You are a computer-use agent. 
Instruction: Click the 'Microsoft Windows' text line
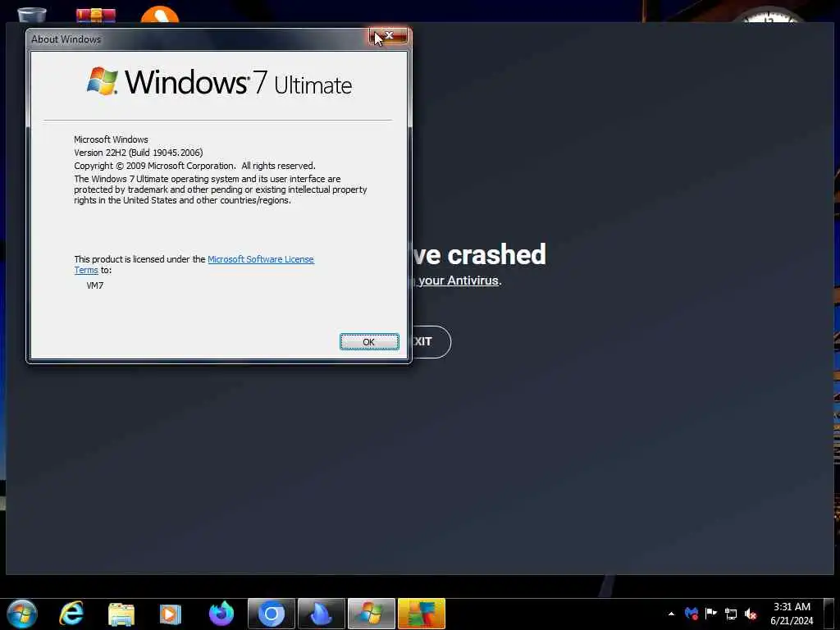click(x=111, y=139)
